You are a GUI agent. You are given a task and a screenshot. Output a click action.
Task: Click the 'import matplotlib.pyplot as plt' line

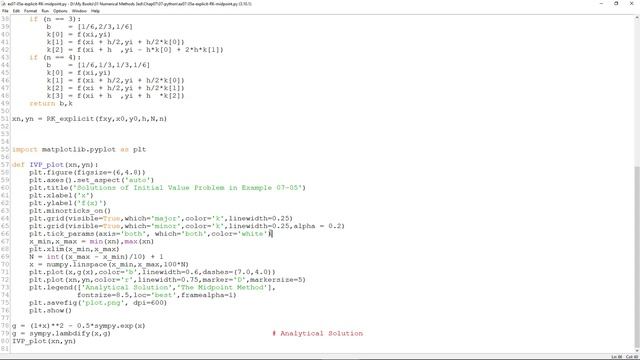pos(79,149)
